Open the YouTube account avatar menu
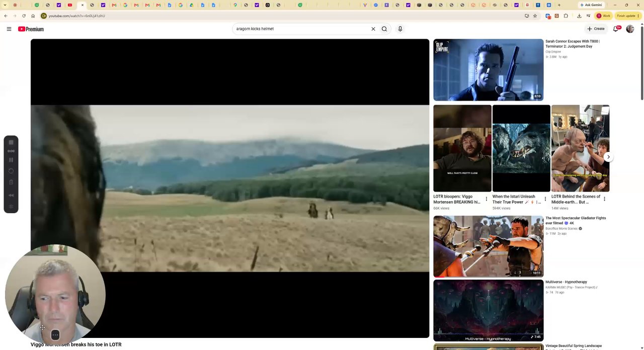The width and height of the screenshot is (644, 350). click(630, 29)
